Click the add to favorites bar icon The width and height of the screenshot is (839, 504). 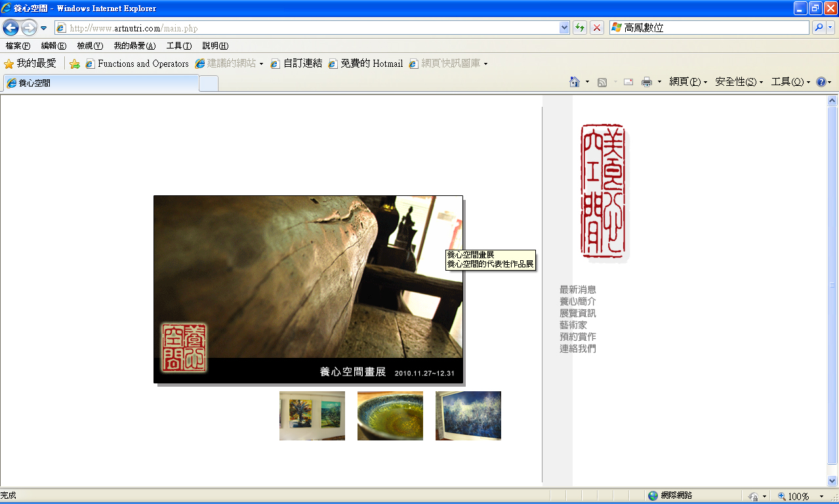coord(75,64)
